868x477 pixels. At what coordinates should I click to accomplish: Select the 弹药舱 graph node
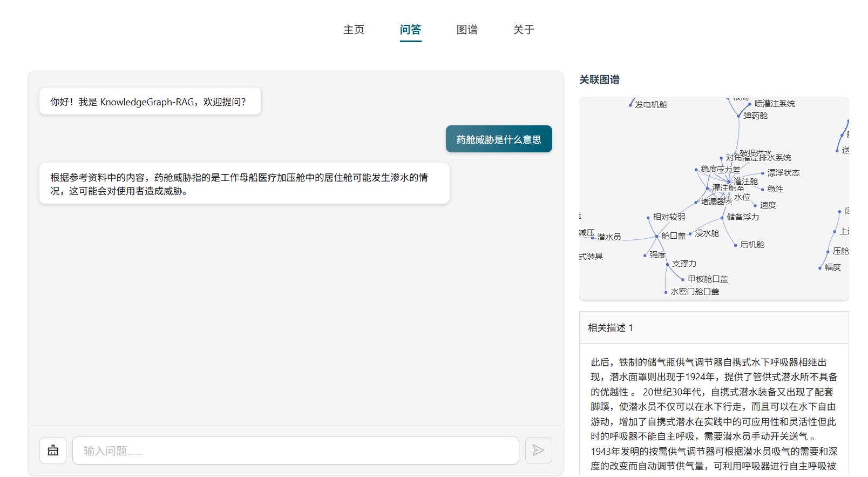(738, 116)
